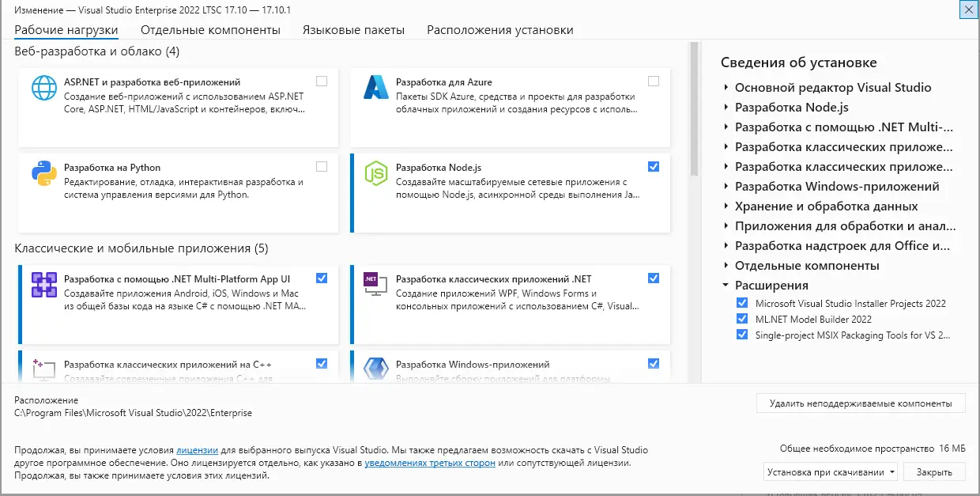Open the Установка при скачивании dropdown
Screen dimensions: 980x496
point(831,472)
